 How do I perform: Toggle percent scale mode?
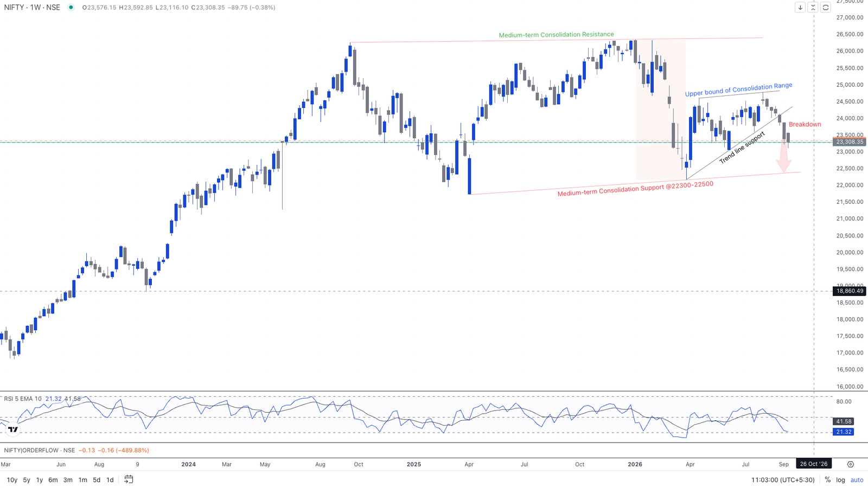(x=828, y=480)
